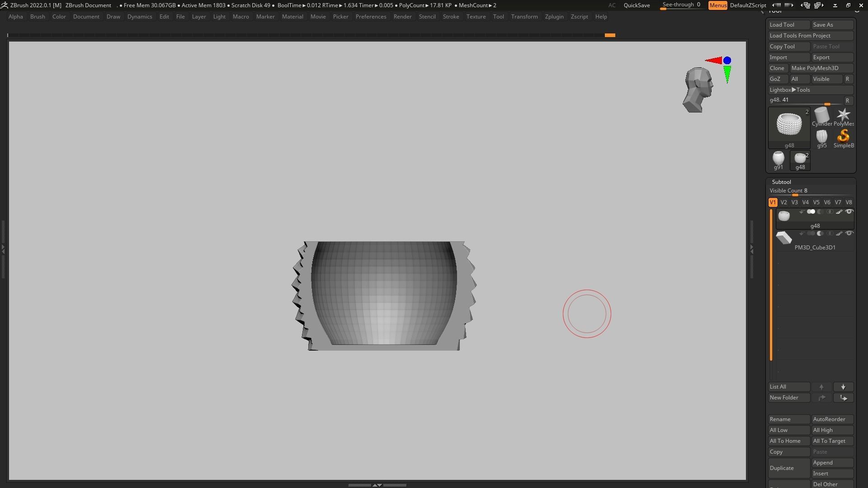Image resolution: width=868 pixels, height=488 pixels.
Task: Enable the V2 visibility set
Action: click(783, 202)
